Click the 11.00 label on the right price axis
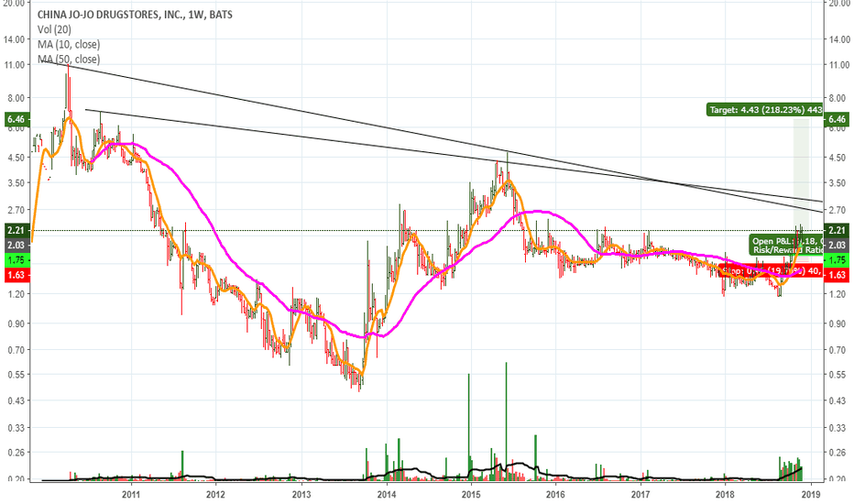Image resolution: width=854 pixels, height=504 pixels. [838, 65]
